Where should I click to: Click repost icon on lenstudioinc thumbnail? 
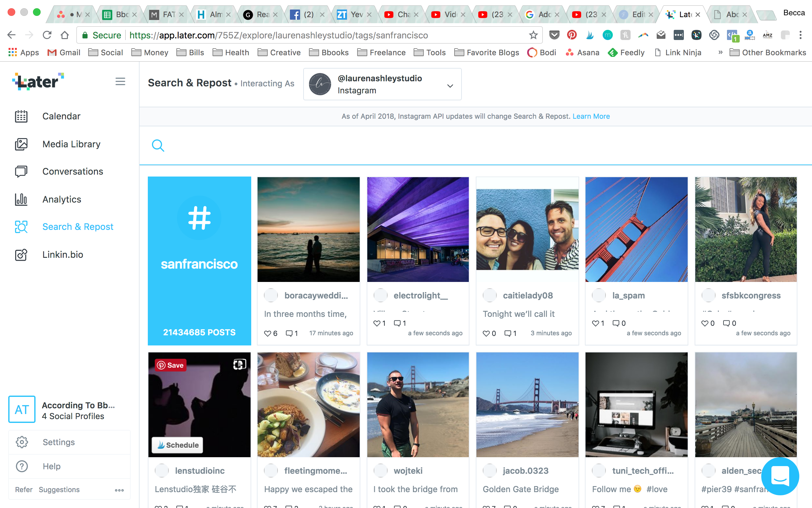click(239, 364)
